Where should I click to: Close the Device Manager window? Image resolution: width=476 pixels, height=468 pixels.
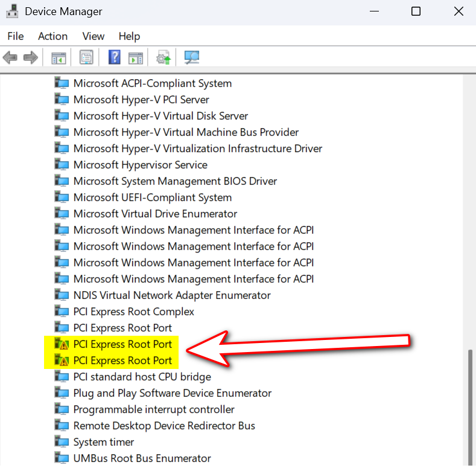point(459,11)
